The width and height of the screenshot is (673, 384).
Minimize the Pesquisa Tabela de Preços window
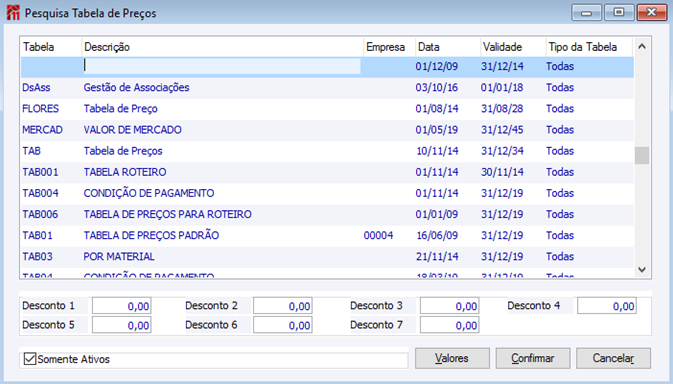pyautogui.click(x=587, y=13)
